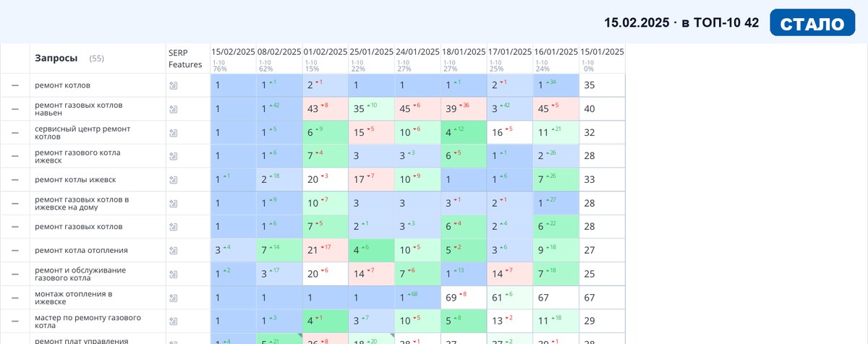Open SERP icon for 'ремонт газовых котлов в ижевске на дому'
Viewport: 868px width, 344px height.
pyautogui.click(x=173, y=204)
